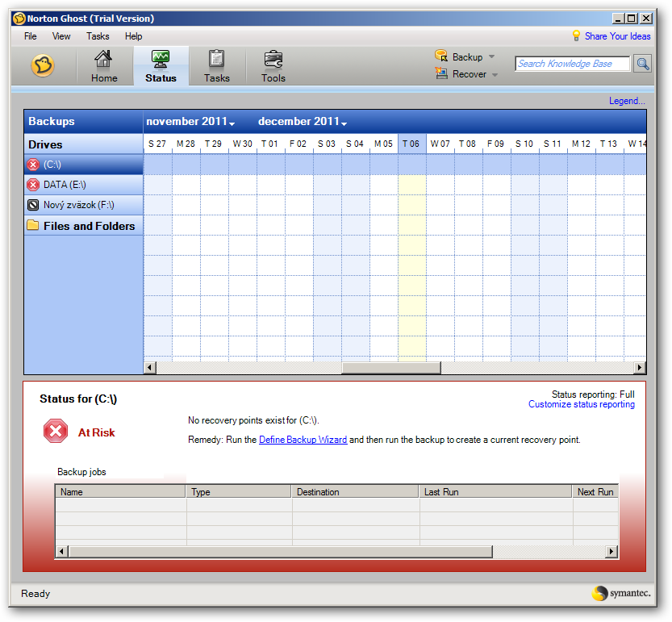672x622 pixels.
Task: Open the november 2011 month dropdown
Action: pos(232,123)
